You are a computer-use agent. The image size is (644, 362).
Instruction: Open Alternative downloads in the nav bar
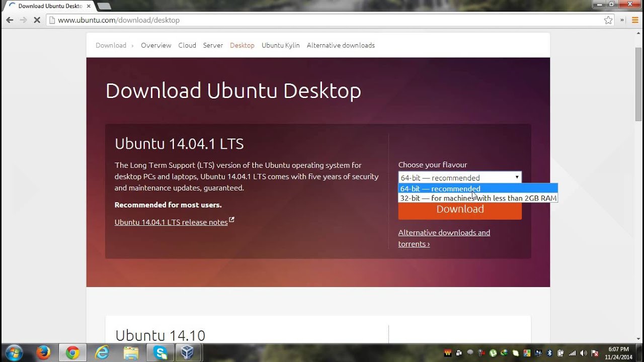341,45
